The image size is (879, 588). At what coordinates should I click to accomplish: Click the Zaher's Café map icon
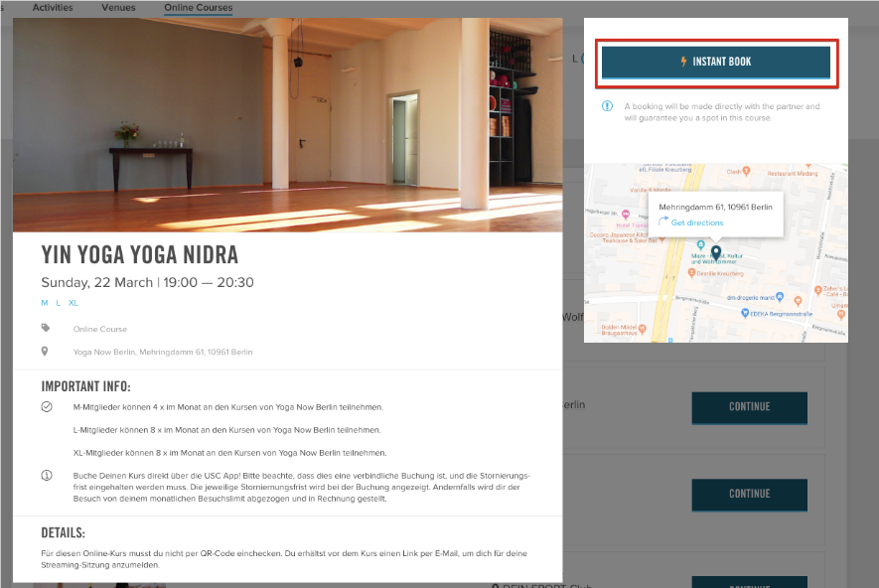[817, 290]
